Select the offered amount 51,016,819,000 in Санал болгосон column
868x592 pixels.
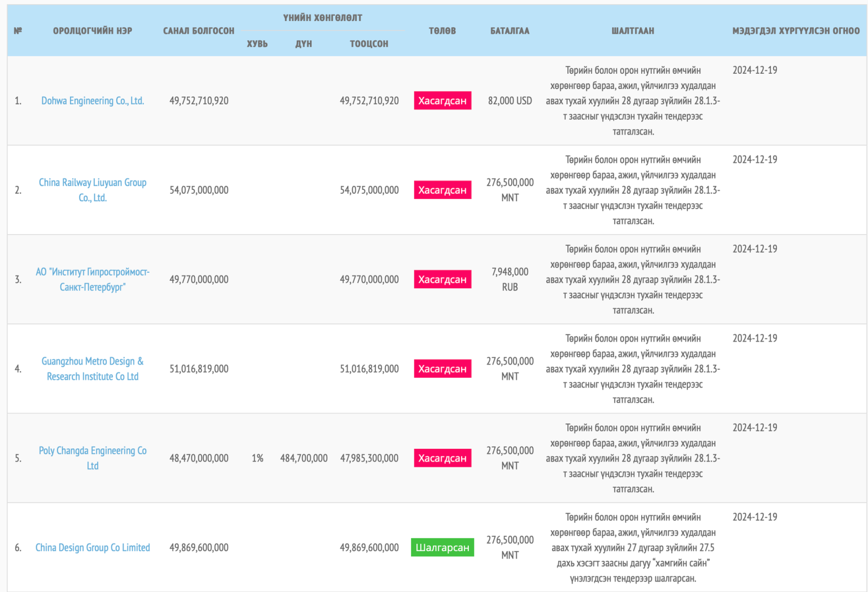tap(199, 369)
